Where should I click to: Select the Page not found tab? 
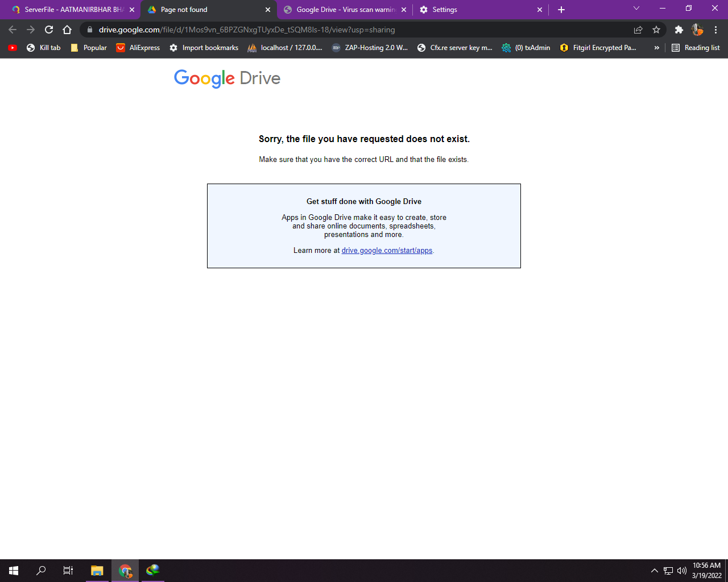pyautogui.click(x=208, y=10)
